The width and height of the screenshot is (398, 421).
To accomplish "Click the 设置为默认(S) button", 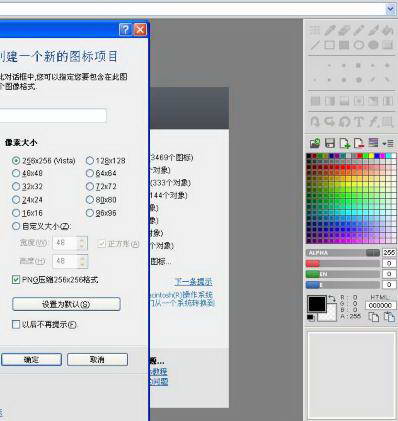I will tap(66, 304).
